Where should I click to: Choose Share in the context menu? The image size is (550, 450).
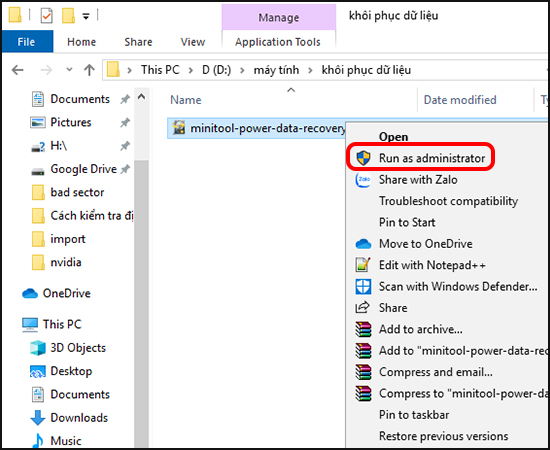[393, 308]
